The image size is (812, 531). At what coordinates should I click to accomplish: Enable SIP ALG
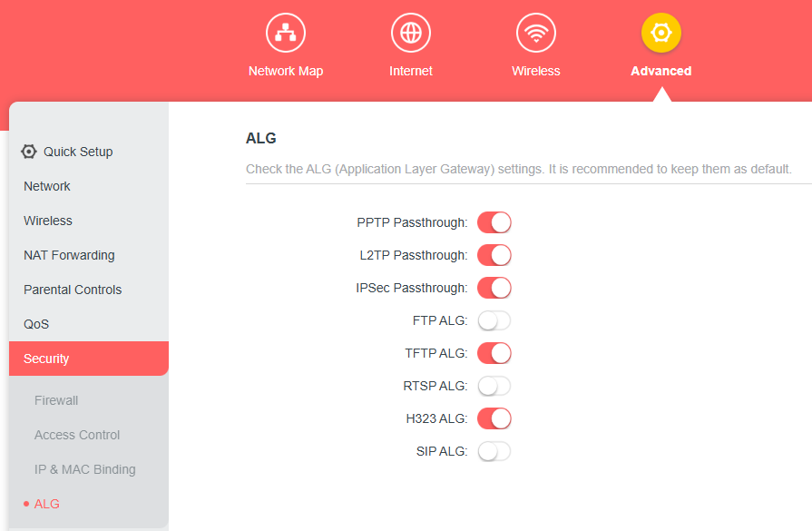click(494, 451)
